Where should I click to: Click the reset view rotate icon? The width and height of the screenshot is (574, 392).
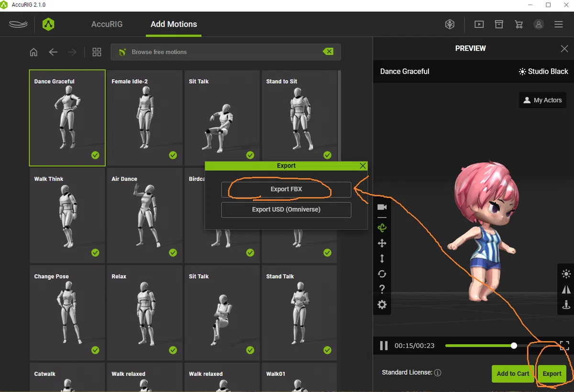click(382, 274)
